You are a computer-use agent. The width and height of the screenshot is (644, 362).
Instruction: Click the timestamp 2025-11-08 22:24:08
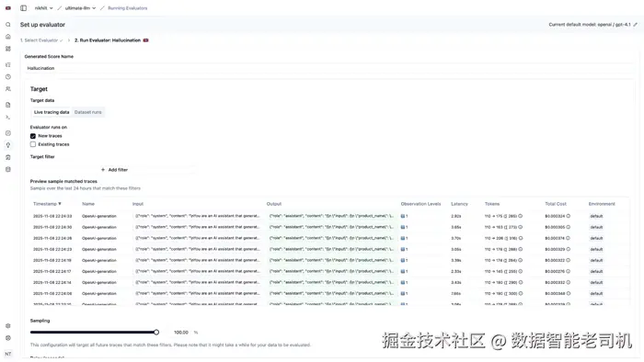point(52,293)
